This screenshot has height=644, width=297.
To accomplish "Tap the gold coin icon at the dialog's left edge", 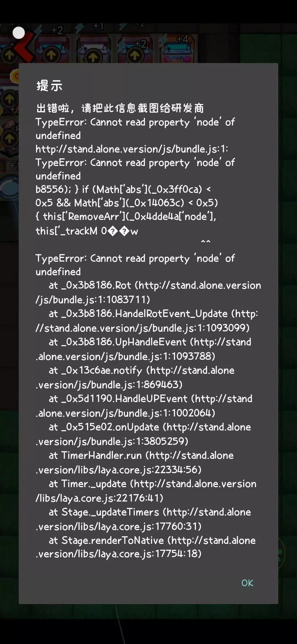I will click(15, 76).
